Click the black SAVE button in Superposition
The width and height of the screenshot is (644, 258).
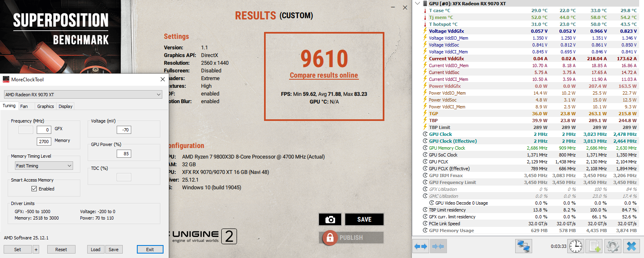tap(364, 220)
